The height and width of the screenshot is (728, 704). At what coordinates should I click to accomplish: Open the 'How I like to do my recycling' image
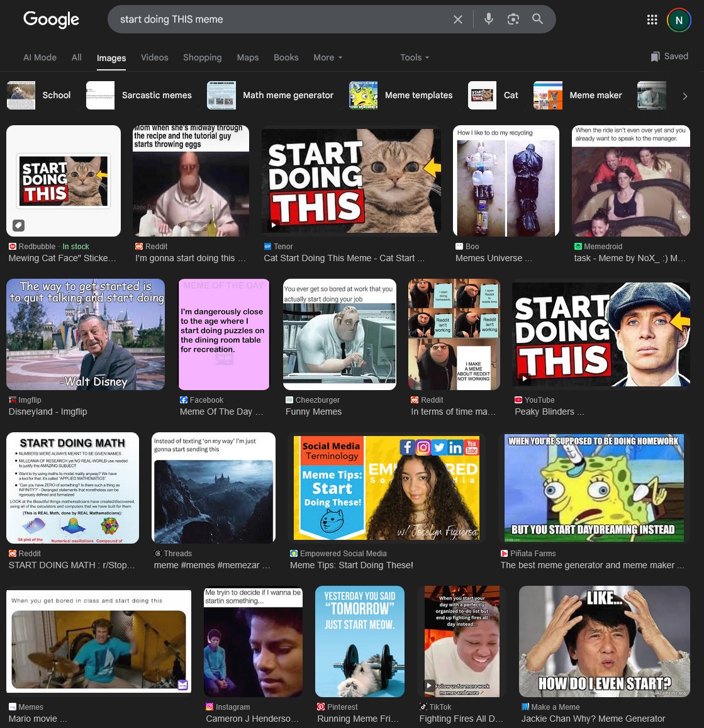pos(506,181)
